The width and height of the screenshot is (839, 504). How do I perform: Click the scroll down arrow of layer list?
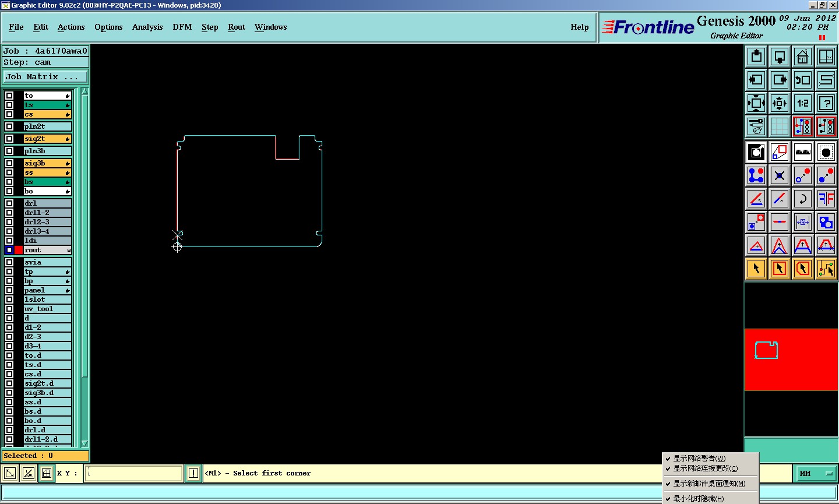(x=84, y=443)
